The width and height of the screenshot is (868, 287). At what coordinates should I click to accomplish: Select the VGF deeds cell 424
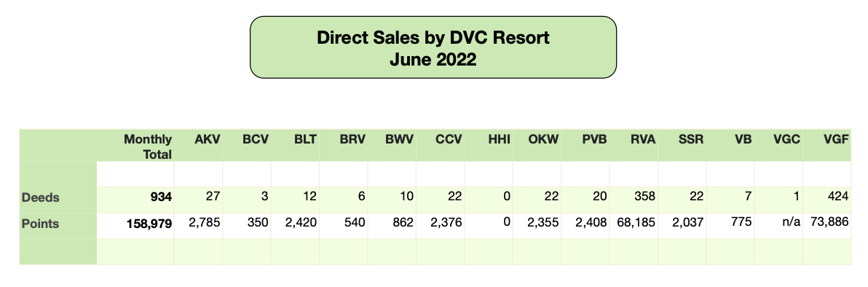(839, 196)
